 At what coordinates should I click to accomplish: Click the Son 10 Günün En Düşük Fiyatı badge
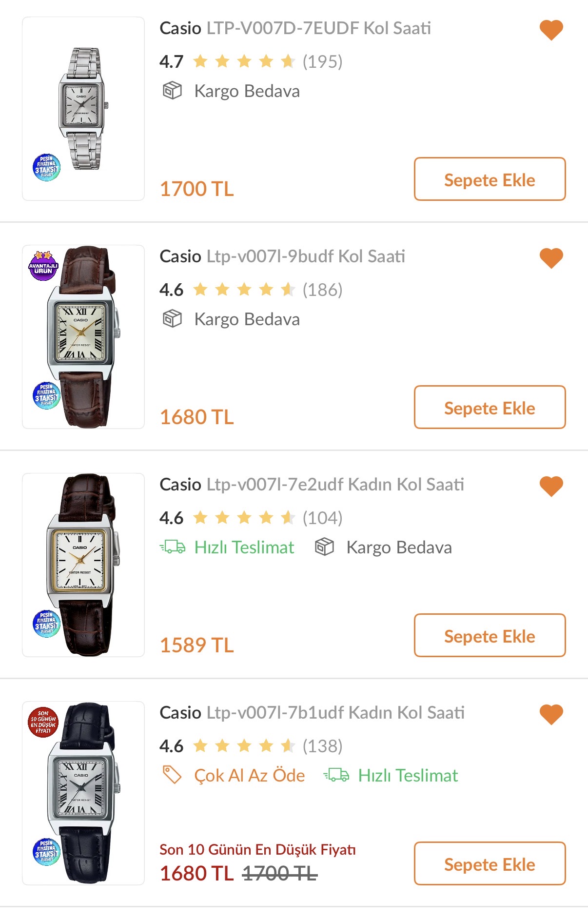click(43, 722)
